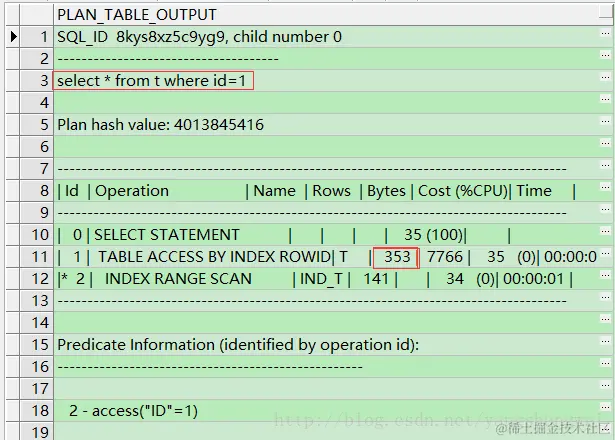Click the Rows value 353 in plan
Screen dimensions: 615x440
tap(397, 257)
